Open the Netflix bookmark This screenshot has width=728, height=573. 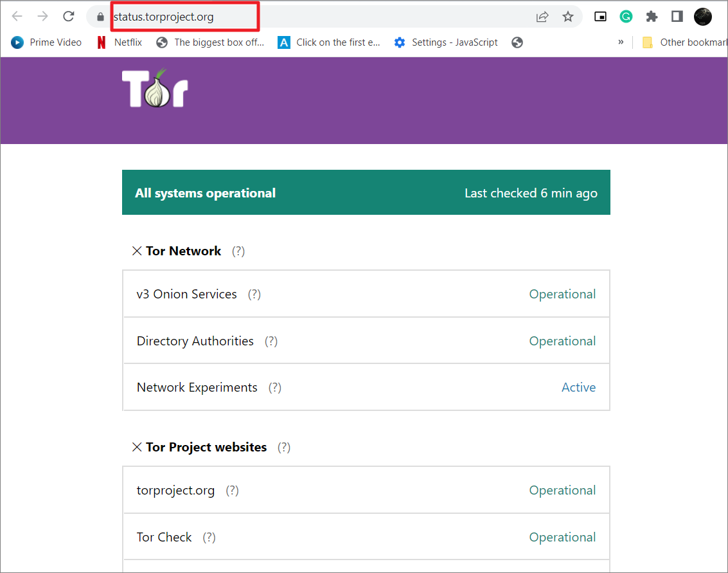click(x=120, y=42)
